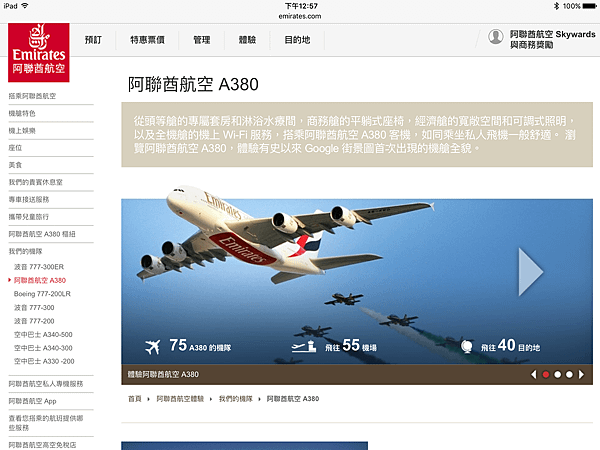Open the 體驗 menu
The image size is (600, 450).
247,40
